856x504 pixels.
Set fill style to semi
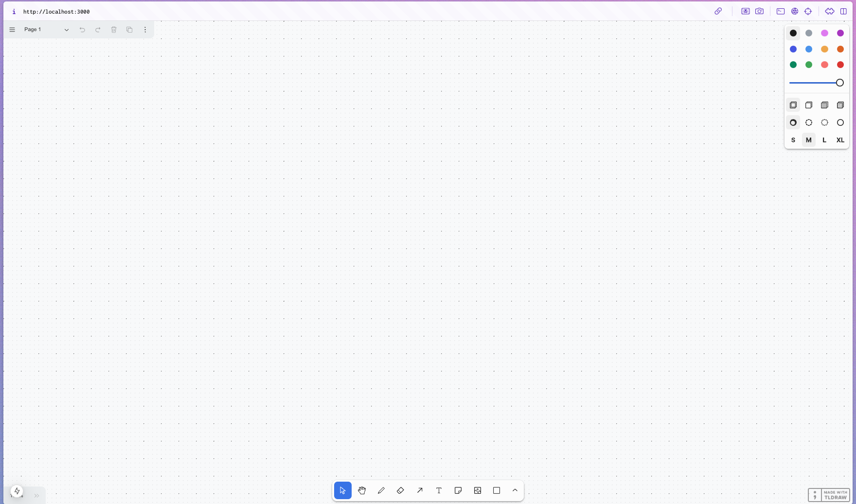pyautogui.click(x=809, y=105)
